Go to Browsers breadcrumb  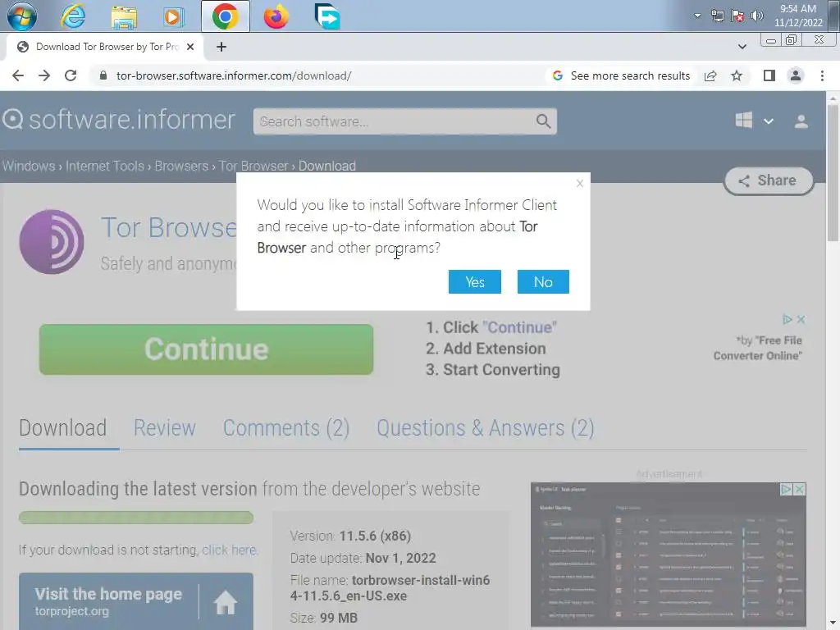point(181,166)
